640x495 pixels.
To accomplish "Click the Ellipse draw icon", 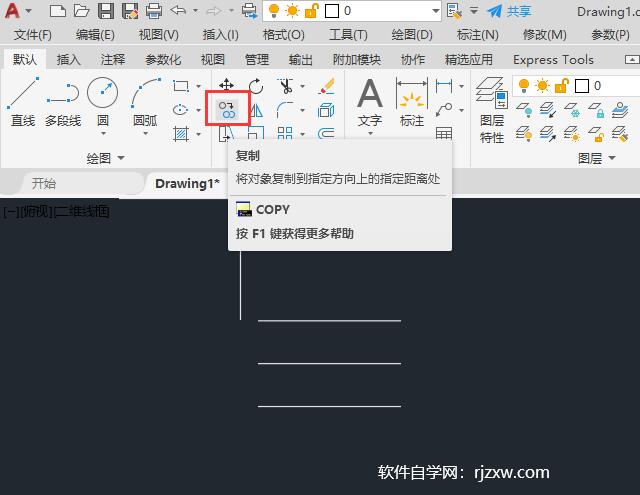I will click(x=181, y=110).
